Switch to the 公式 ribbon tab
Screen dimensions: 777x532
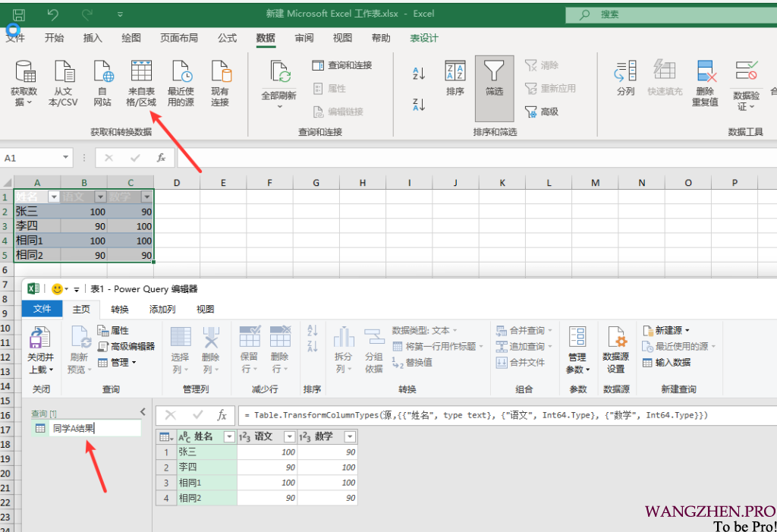point(227,38)
